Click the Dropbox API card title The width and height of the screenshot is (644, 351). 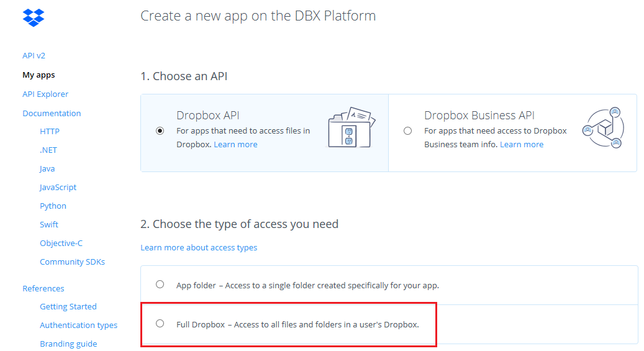click(x=208, y=116)
